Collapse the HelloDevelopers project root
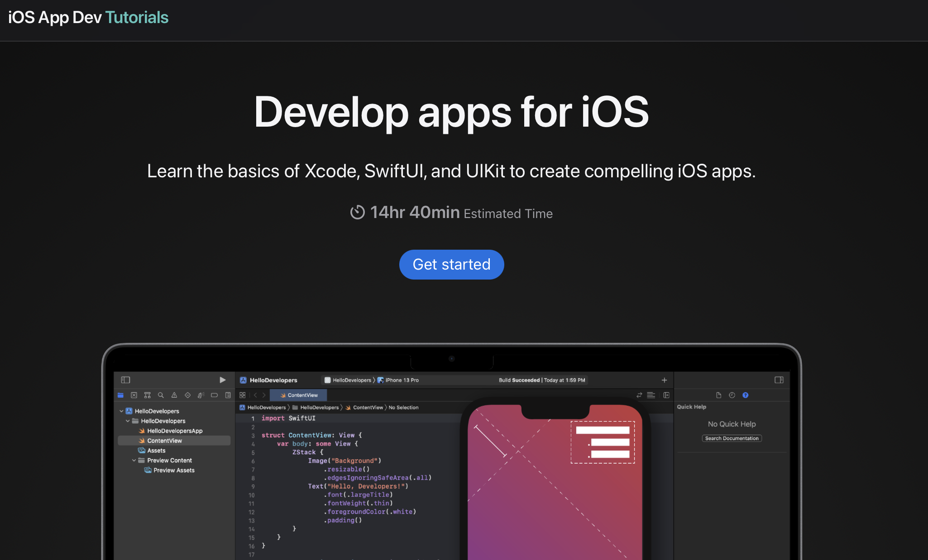Viewport: 928px width, 560px height. (x=121, y=411)
